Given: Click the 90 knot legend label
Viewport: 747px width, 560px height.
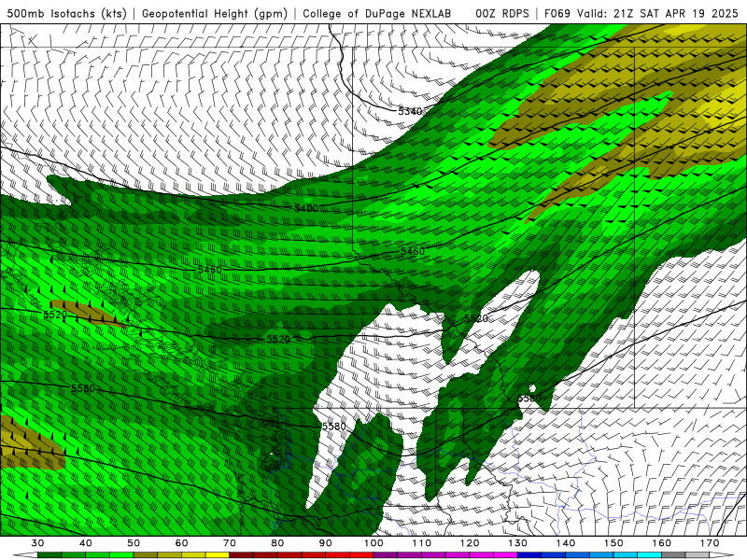Looking at the screenshot, I should click(x=326, y=543).
